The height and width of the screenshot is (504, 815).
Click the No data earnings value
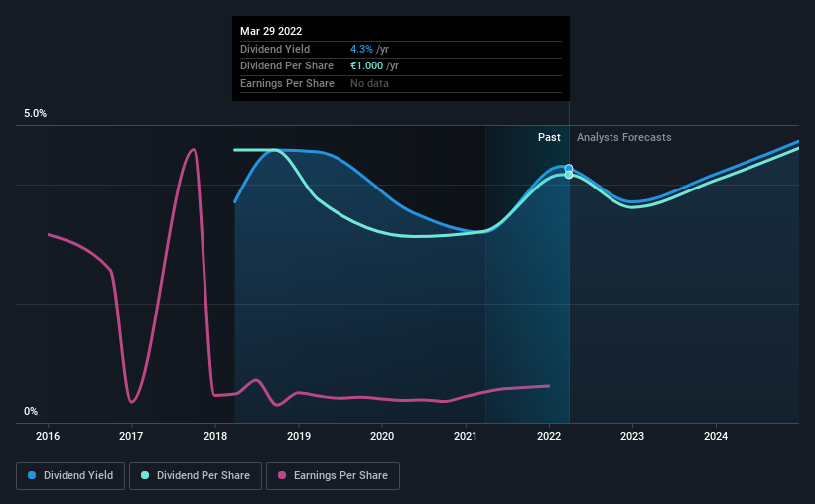[x=369, y=83]
